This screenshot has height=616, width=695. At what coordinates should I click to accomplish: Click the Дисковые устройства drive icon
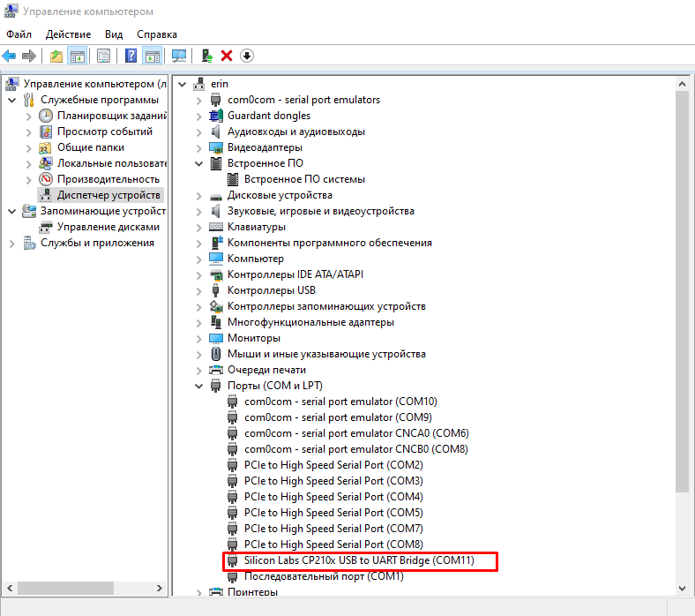(216, 196)
